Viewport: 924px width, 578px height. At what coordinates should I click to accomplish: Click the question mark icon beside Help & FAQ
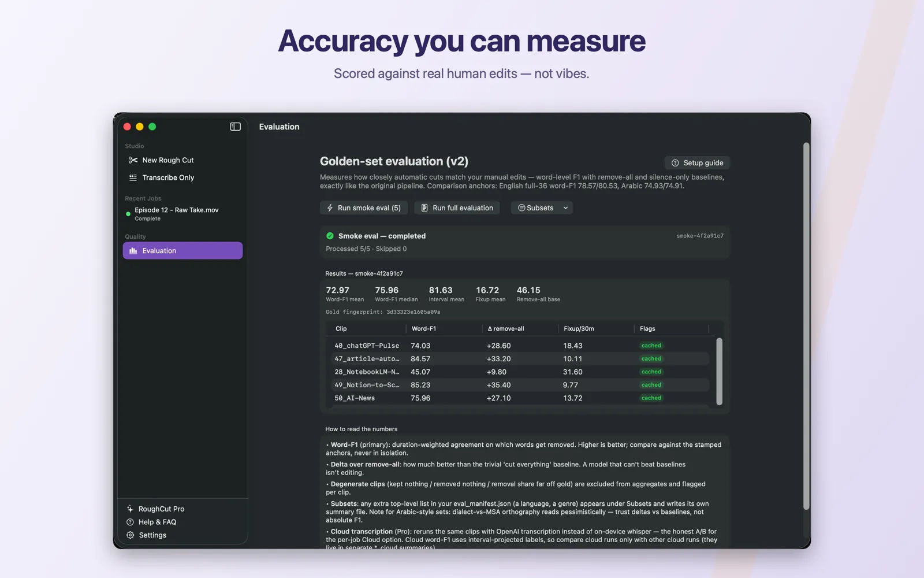130,522
